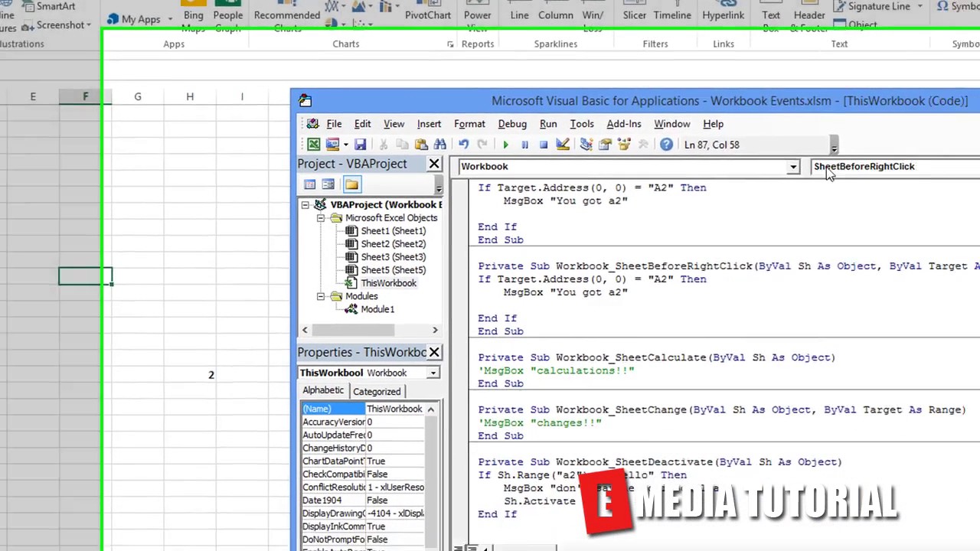The width and height of the screenshot is (980, 551).
Task: Open Properties Window toolbar icon
Action: [605, 145]
